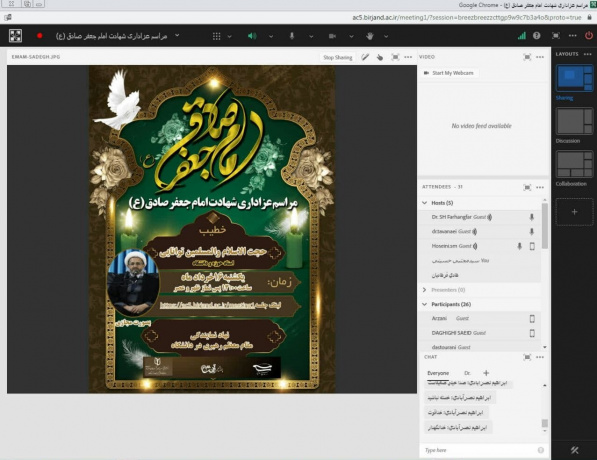Mute the green speaker icon
Screen dimensions: 597x460
click(x=252, y=36)
